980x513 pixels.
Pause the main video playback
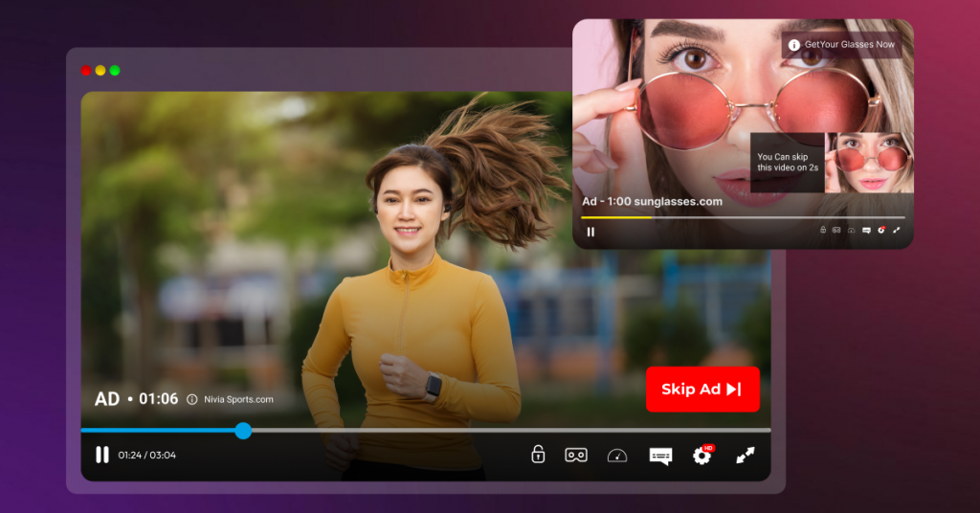pos(102,456)
